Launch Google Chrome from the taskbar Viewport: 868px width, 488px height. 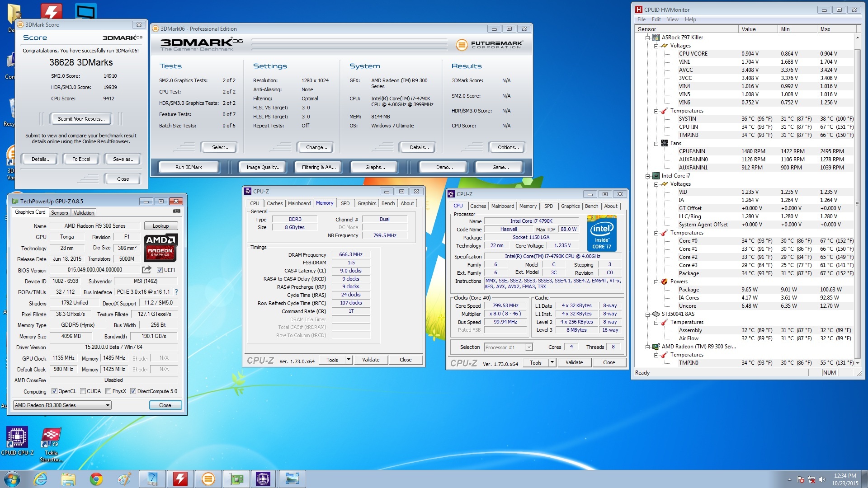point(96,479)
